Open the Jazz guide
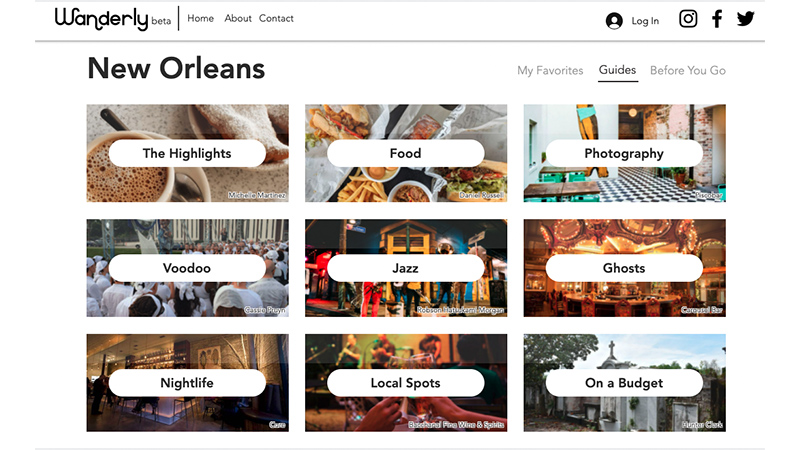 point(406,268)
